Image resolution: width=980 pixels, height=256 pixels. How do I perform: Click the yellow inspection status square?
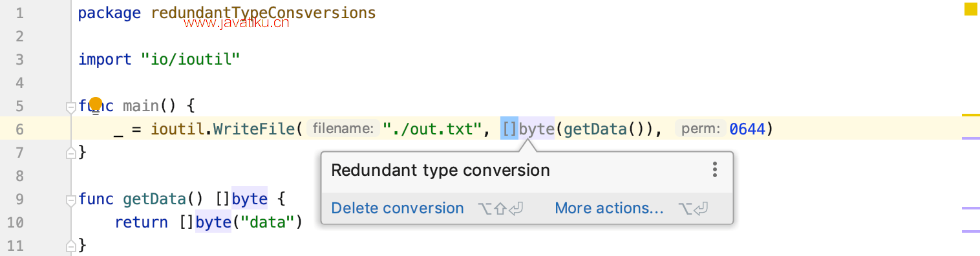point(970,9)
